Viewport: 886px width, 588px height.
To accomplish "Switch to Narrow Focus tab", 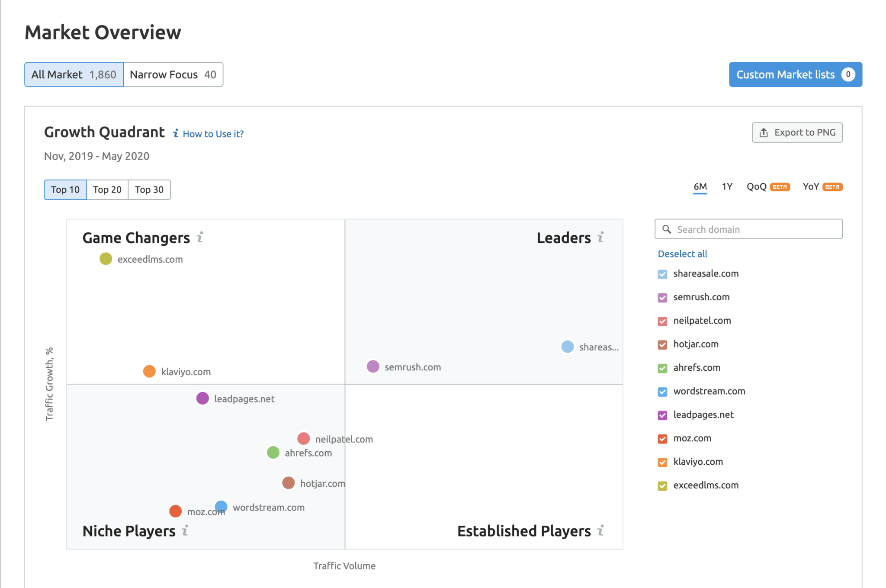I will pyautogui.click(x=173, y=74).
